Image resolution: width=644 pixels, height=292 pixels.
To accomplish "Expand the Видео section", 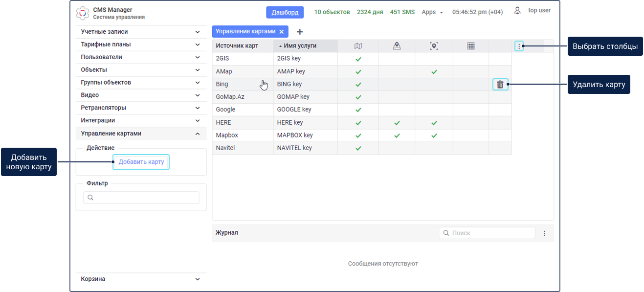I will click(141, 95).
